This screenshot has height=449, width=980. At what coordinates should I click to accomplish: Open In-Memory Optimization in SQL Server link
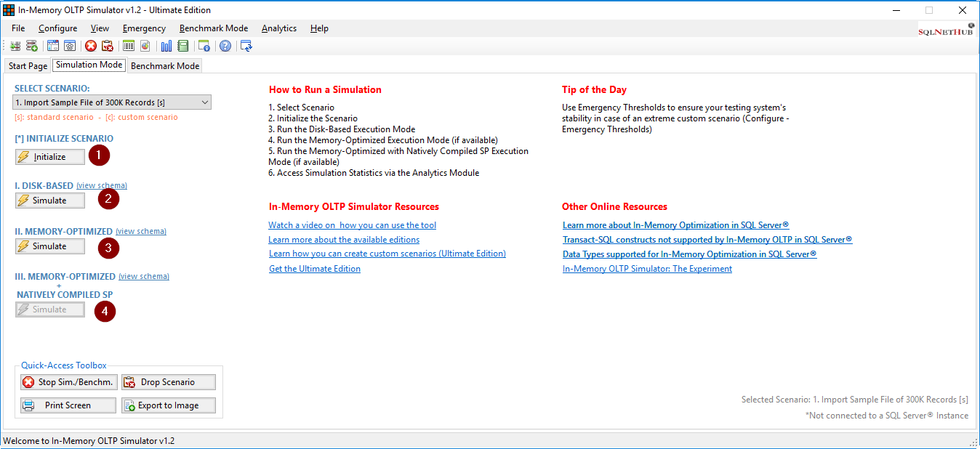[676, 225]
